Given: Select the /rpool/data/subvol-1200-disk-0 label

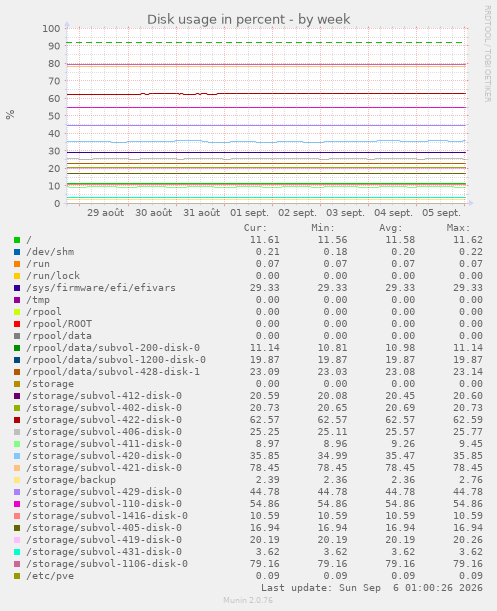Looking at the screenshot, I should tap(116, 360).
